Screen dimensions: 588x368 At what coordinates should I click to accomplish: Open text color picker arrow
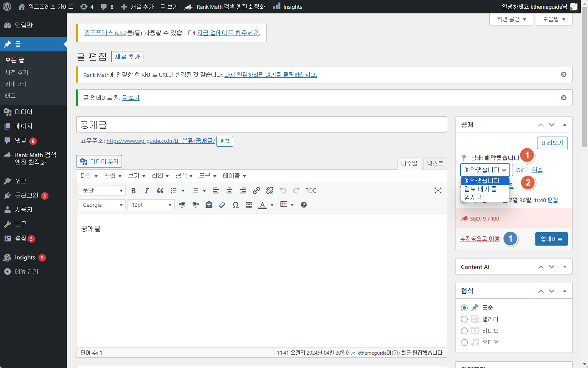(x=272, y=205)
